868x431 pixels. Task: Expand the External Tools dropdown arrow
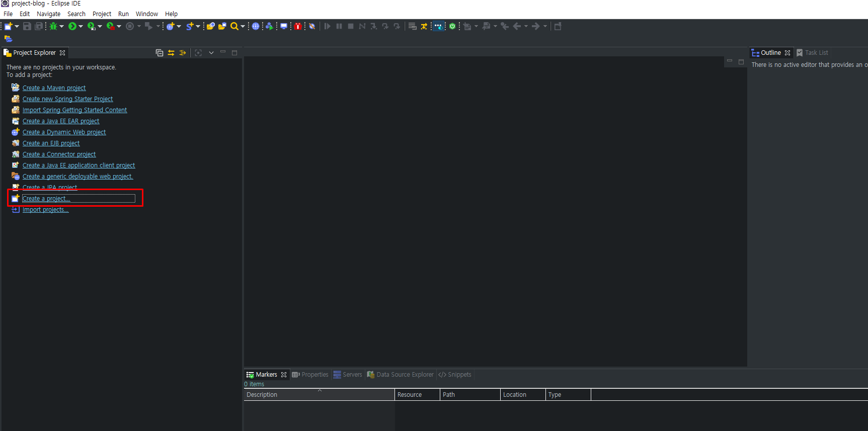(119, 26)
